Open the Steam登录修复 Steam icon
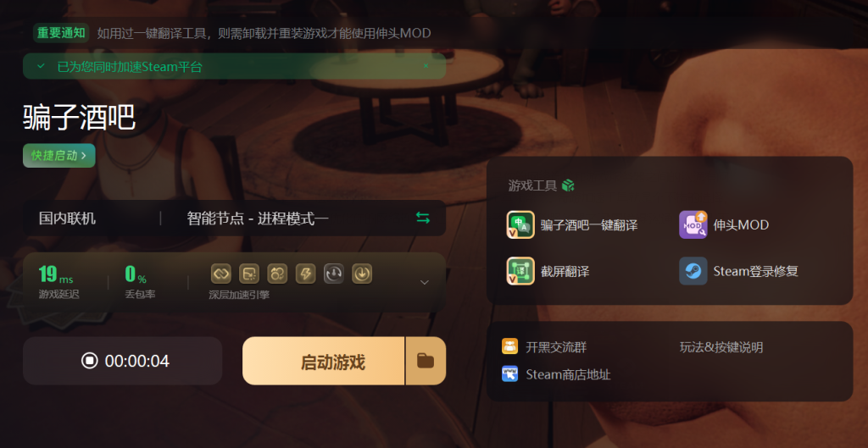The width and height of the screenshot is (868, 448). click(693, 271)
